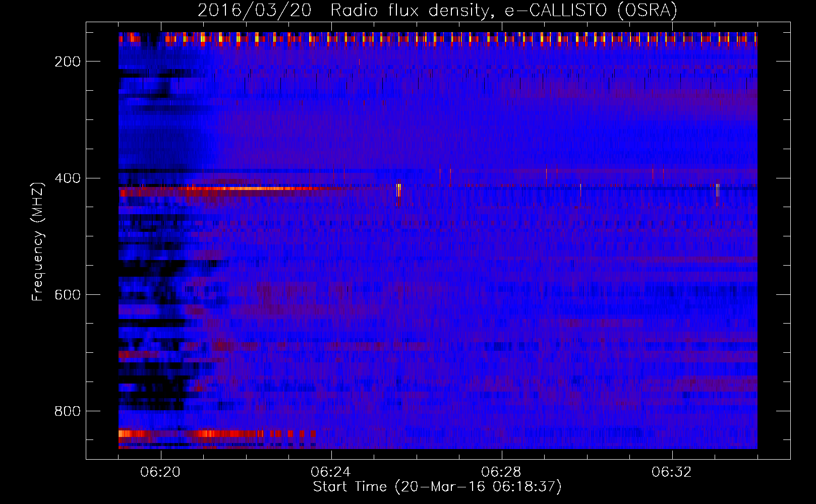816x504 pixels.
Task: Click the 'Start Time (20-Mar-16 06:18:37)' label
Action: [x=437, y=487]
